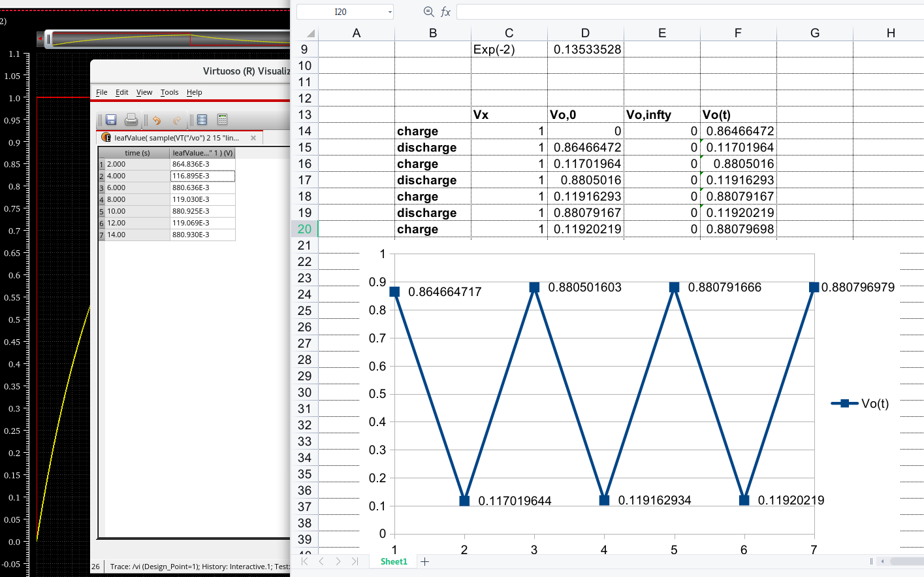Select row 13 header
The height and width of the screenshot is (577, 924).
305,114
